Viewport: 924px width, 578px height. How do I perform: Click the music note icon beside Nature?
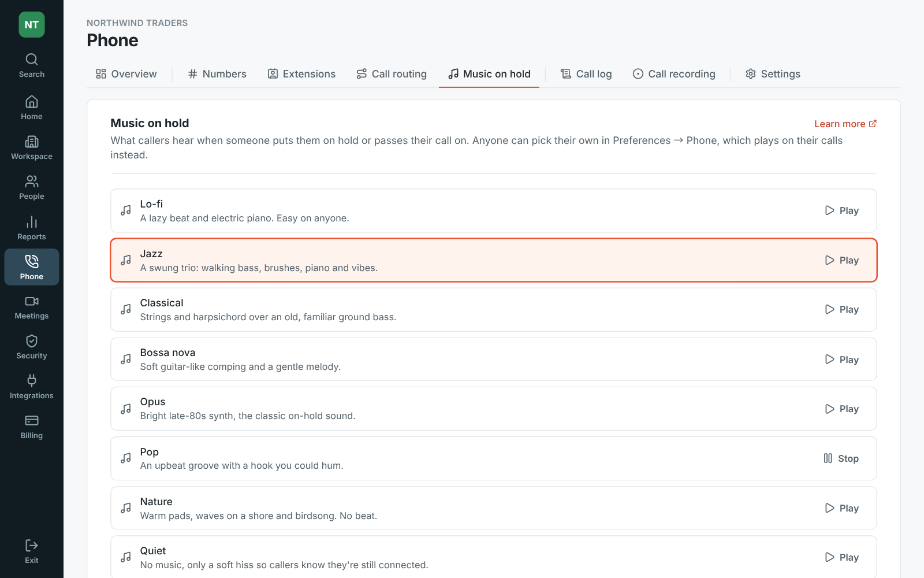click(x=126, y=508)
